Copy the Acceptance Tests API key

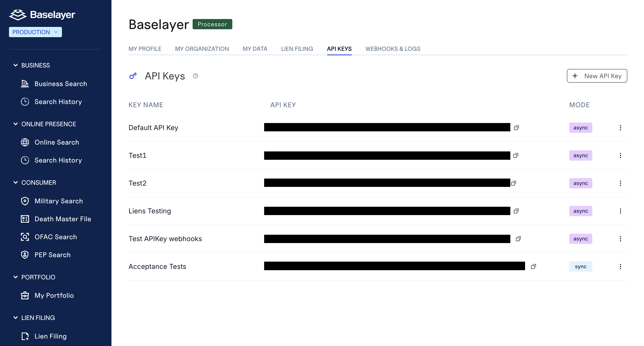point(533,267)
